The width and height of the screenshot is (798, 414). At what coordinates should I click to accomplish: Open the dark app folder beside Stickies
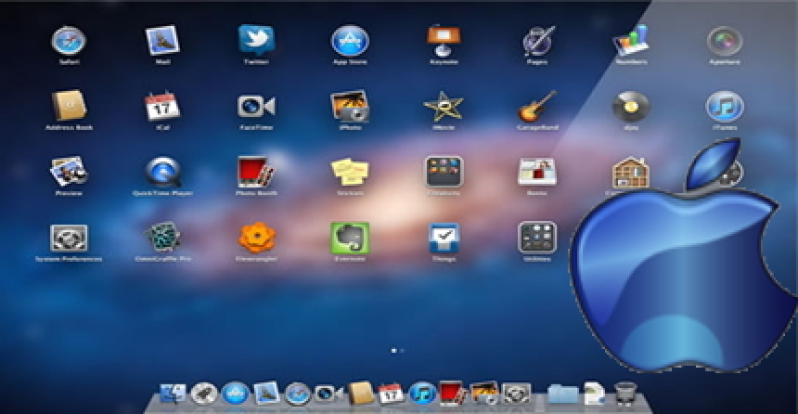pos(444,172)
